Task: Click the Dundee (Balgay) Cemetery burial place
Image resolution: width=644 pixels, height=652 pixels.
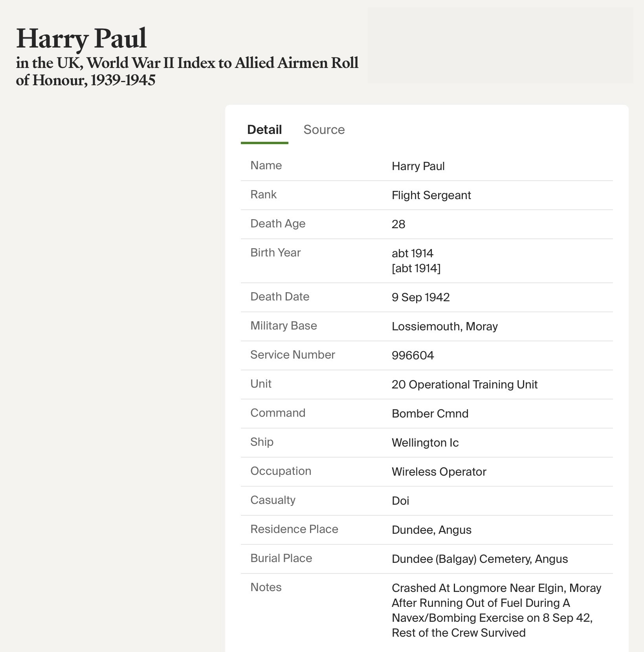Action: pos(479,559)
